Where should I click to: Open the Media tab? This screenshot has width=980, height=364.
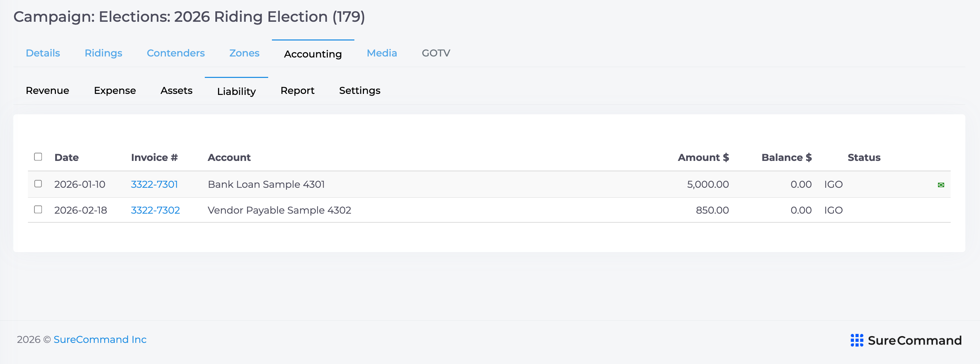[x=382, y=53]
